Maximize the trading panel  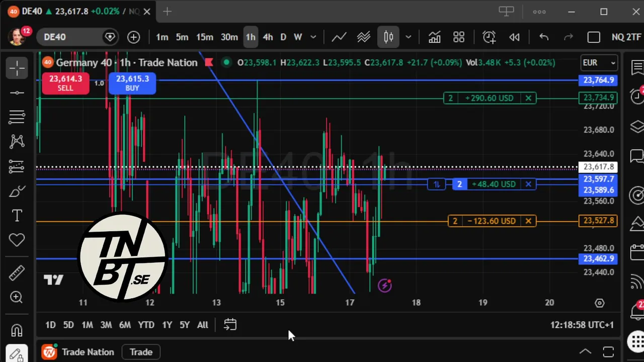click(x=608, y=351)
